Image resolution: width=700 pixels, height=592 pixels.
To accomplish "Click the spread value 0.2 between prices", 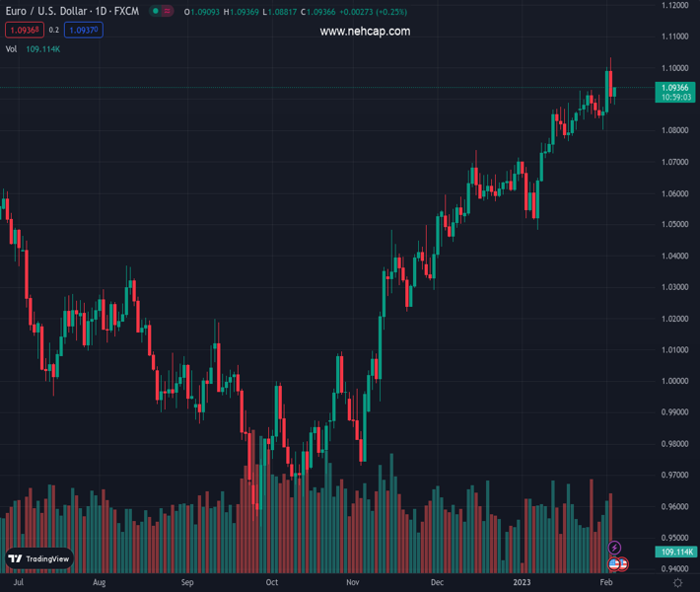I will [54, 31].
